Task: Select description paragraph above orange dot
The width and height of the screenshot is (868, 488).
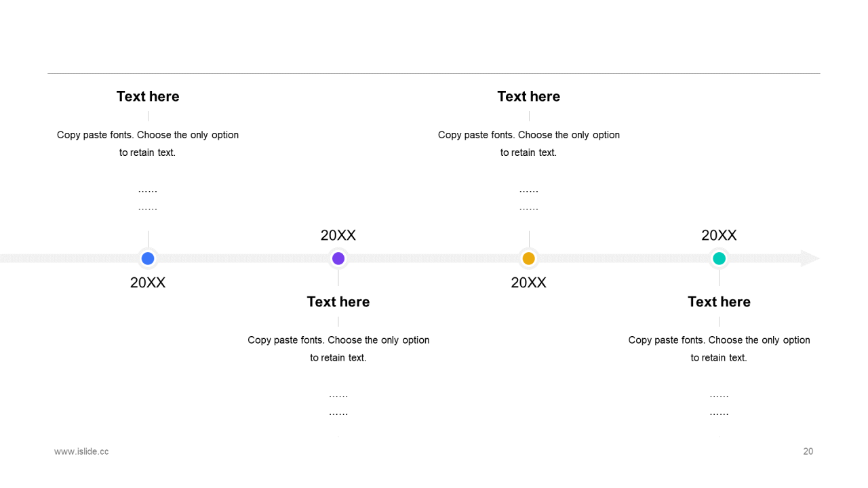Action: pos(529,144)
